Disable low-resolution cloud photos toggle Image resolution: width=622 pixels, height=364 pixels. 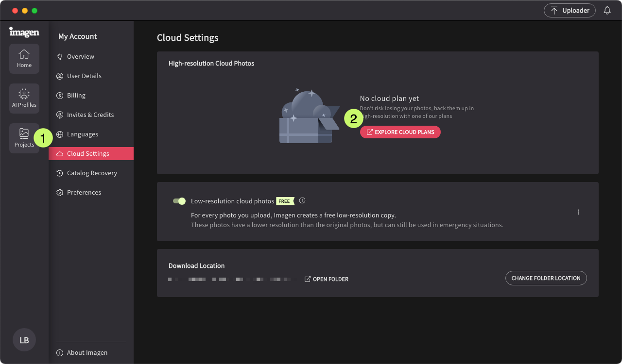pyautogui.click(x=179, y=201)
